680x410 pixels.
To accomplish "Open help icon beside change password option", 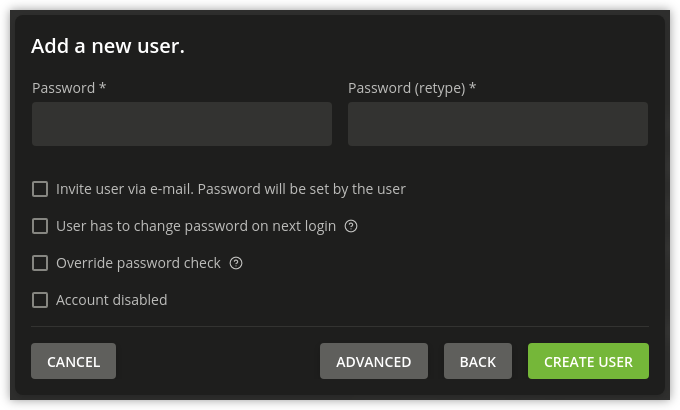I will pos(351,226).
